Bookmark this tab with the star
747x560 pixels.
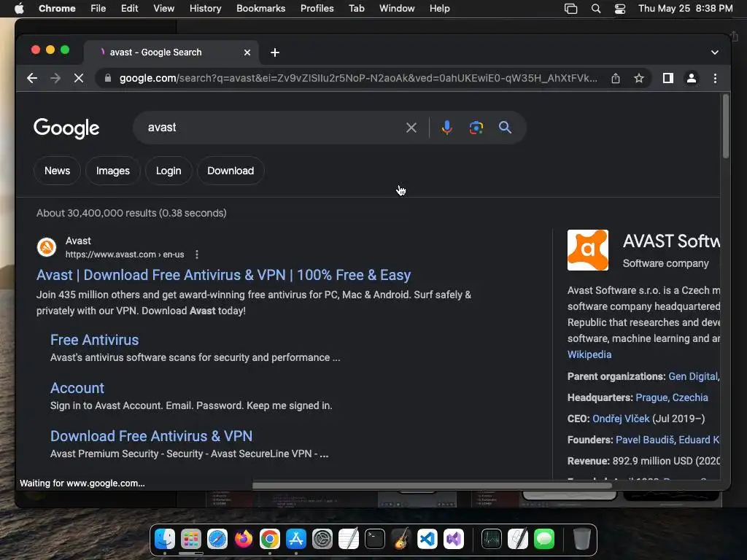point(639,78)
